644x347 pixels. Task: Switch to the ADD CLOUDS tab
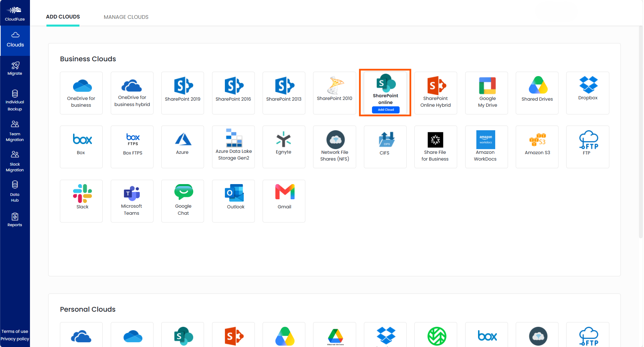click(x=63, y=17)
